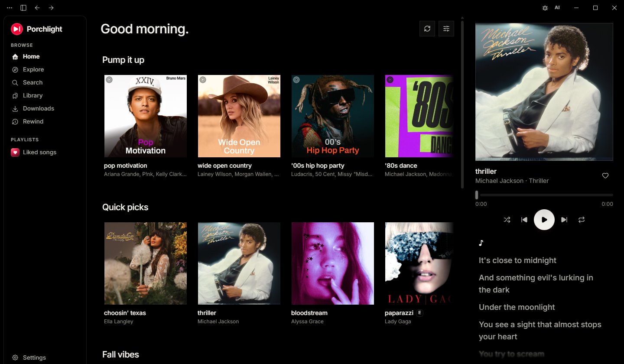Skip to the previous track
Screen dimensions: 624x364
(x=524, y=220)
